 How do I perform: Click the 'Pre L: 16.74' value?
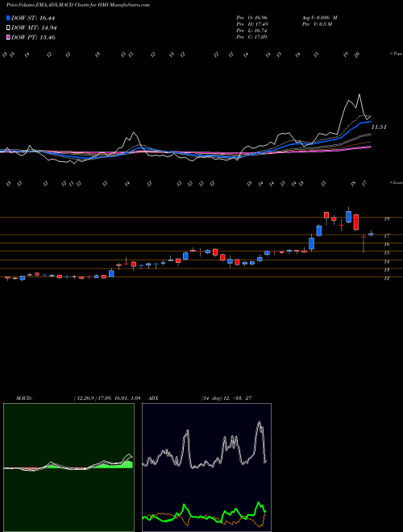252,31
